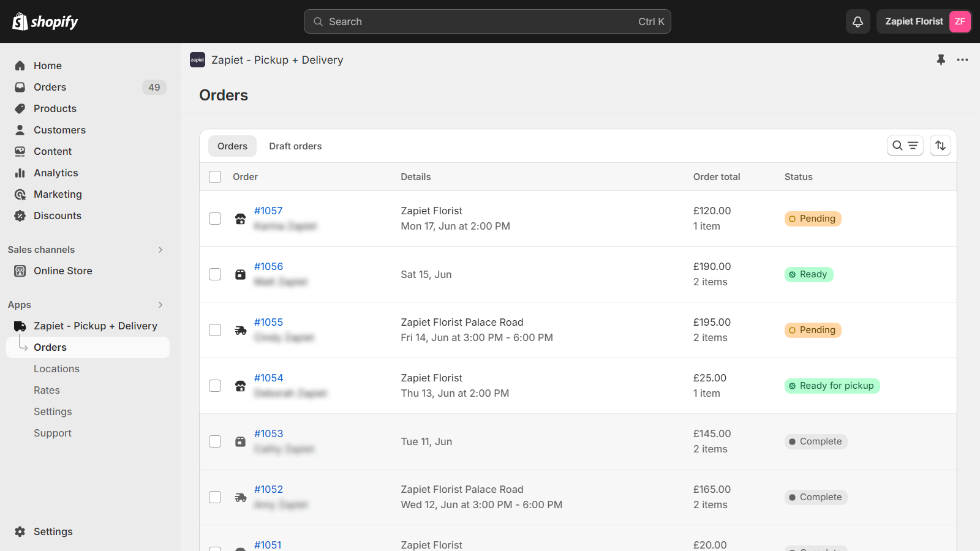Select Orders under Zapiet app
The height and width of the screenshot is (551, 980).
pyautogui.click(x=88, y=347)
